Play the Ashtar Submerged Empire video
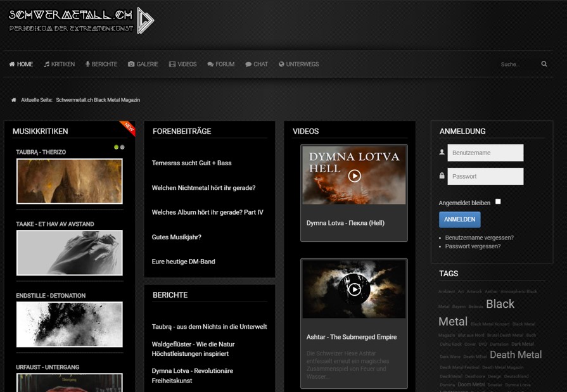This screenshot has width=567, height=392. click(x=354, y=289)
